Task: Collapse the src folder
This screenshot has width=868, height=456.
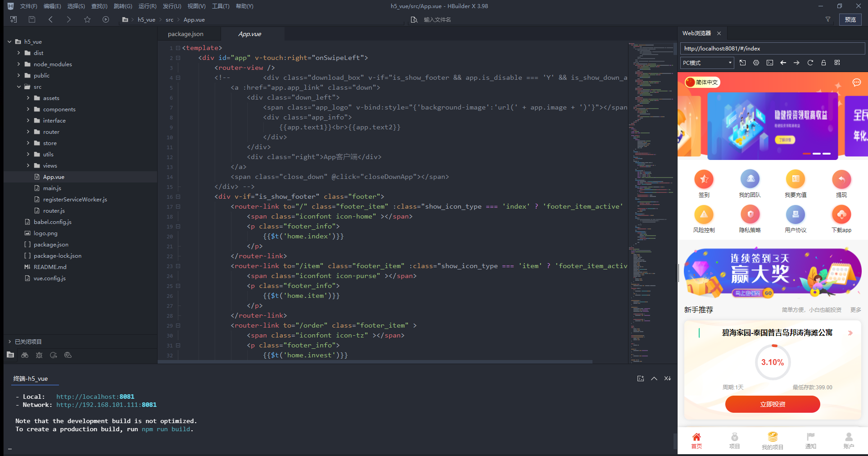Action: pyautogui.click(x=19, y=87)
